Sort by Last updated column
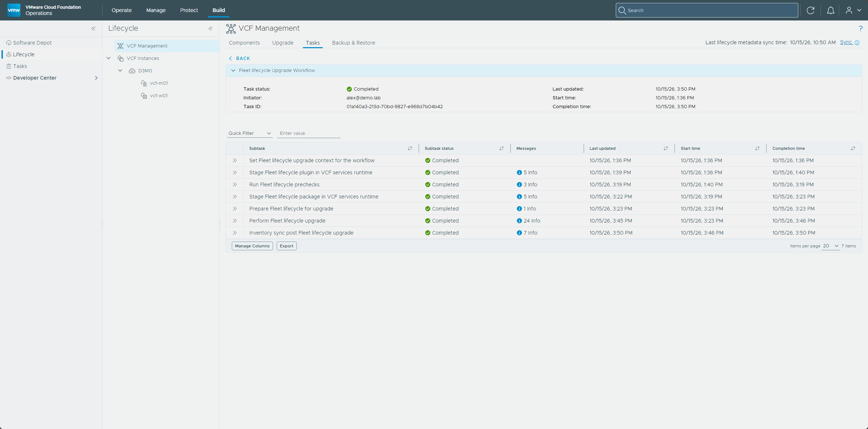This screenshot has width=868, height=429. [x=666, y=148]
